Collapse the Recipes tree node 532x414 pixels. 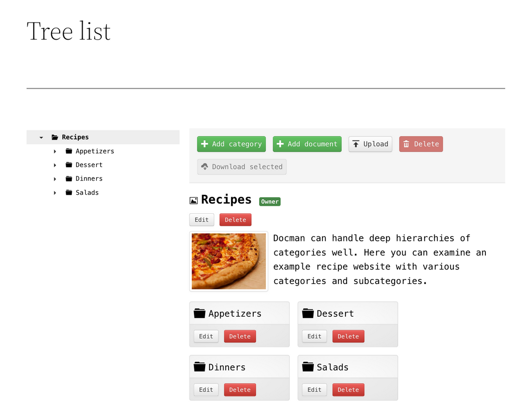[x=41, y=137]
